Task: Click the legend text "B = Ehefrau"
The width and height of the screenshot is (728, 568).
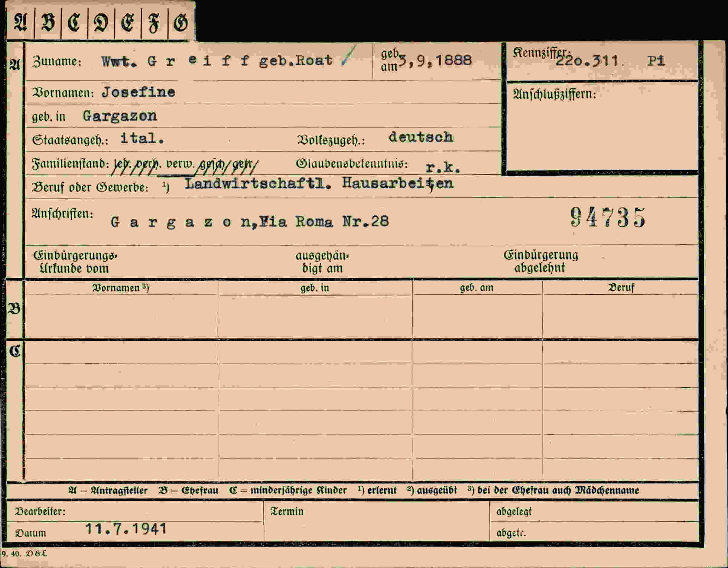Action: [188, 490]
